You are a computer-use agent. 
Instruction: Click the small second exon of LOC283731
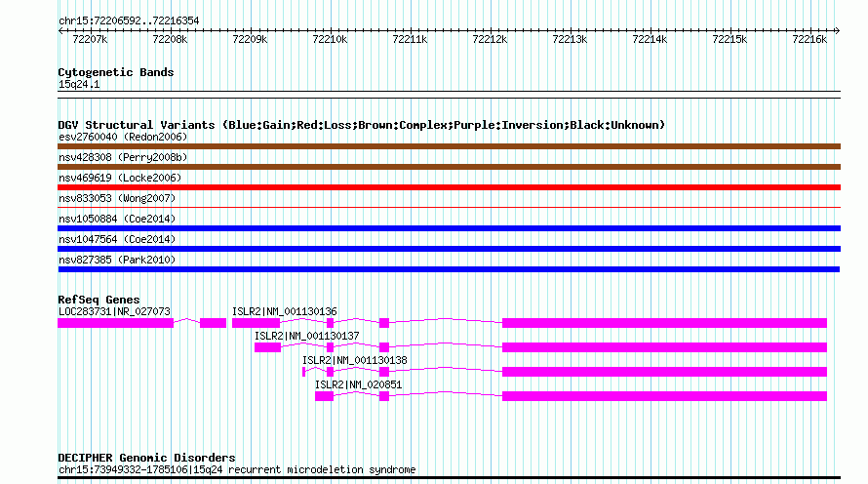pyautogui.click(x=214, y=323)
